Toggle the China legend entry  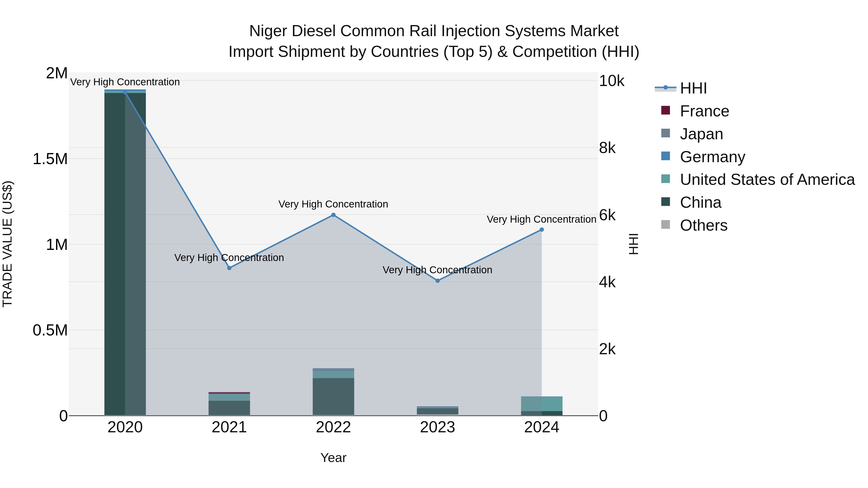(x=691, y=202)
